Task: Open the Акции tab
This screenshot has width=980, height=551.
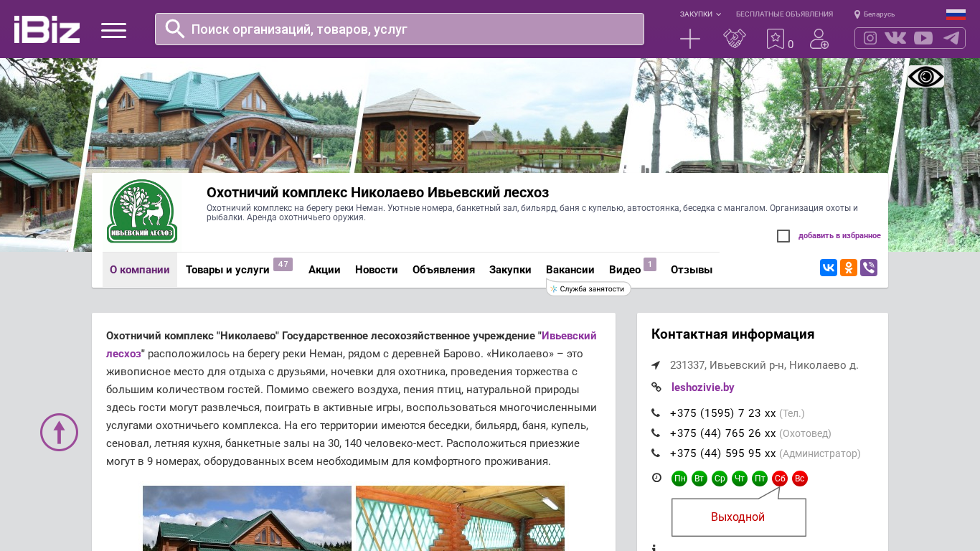Action: point(324,270)
